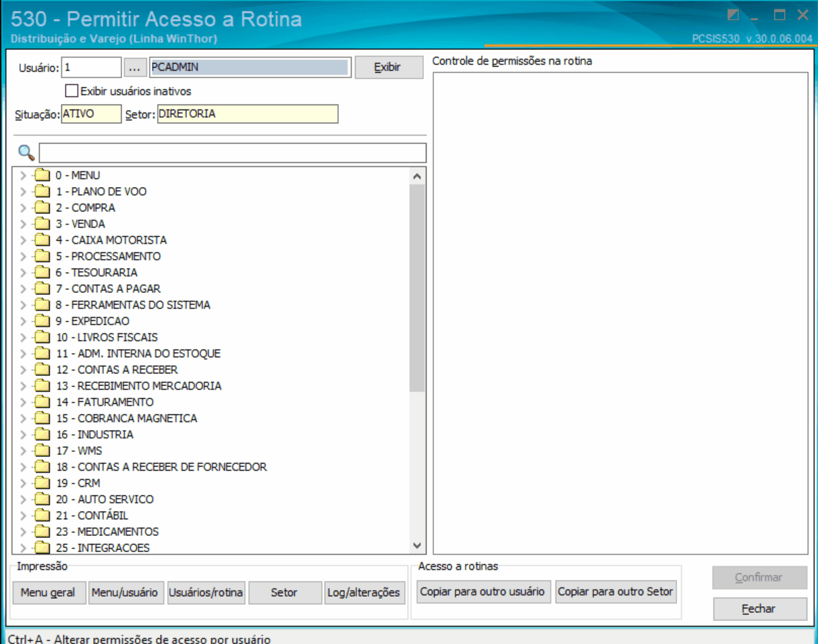The image size is (818, 644).
Task: Click the PCADMIN user name field
Action: [250, 68]
